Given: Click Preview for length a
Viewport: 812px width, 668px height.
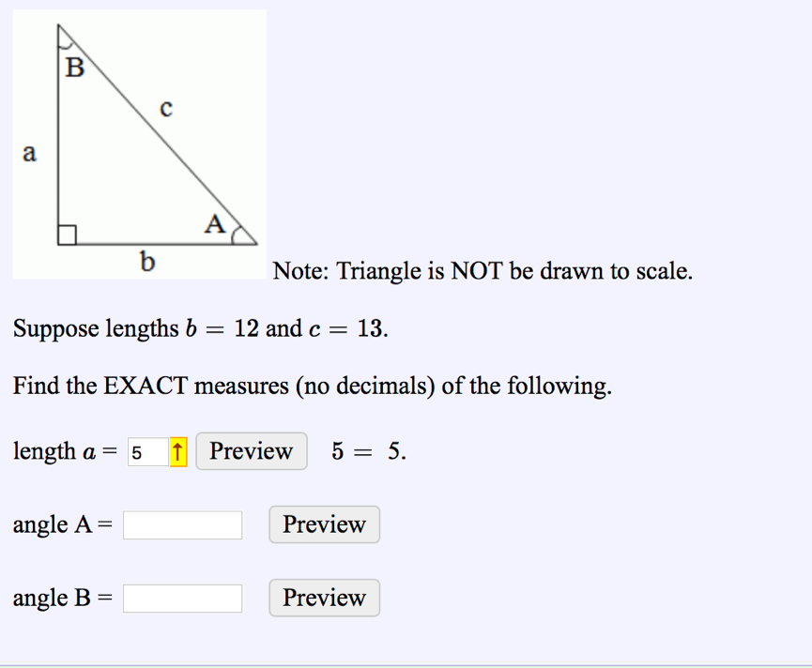Looking at the screenshot, I should click(x=251, y=451).
